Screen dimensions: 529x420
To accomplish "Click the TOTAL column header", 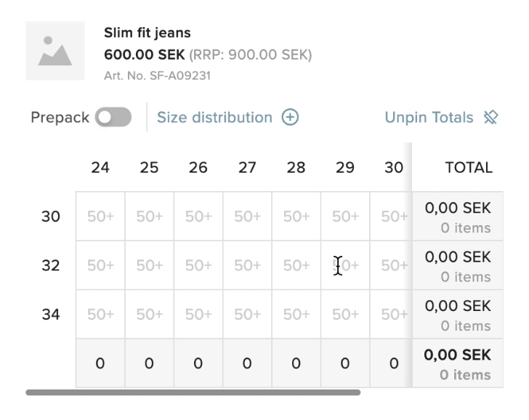I will pyautogui.click(x=469, y=168).
